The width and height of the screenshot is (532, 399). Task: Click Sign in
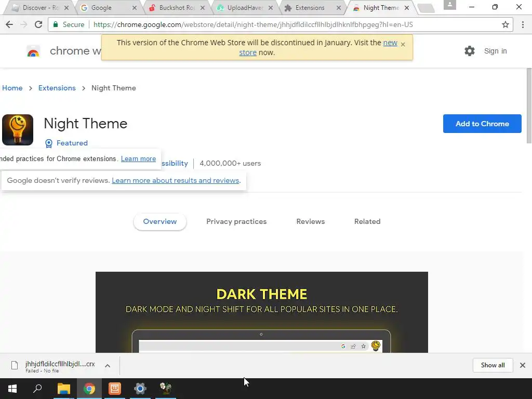pyautogui.click(x=495, y=51)
